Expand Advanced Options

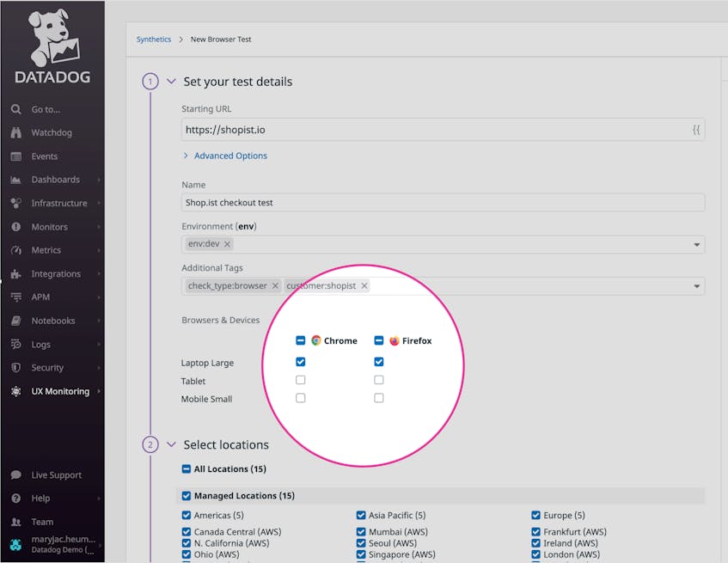226,156
